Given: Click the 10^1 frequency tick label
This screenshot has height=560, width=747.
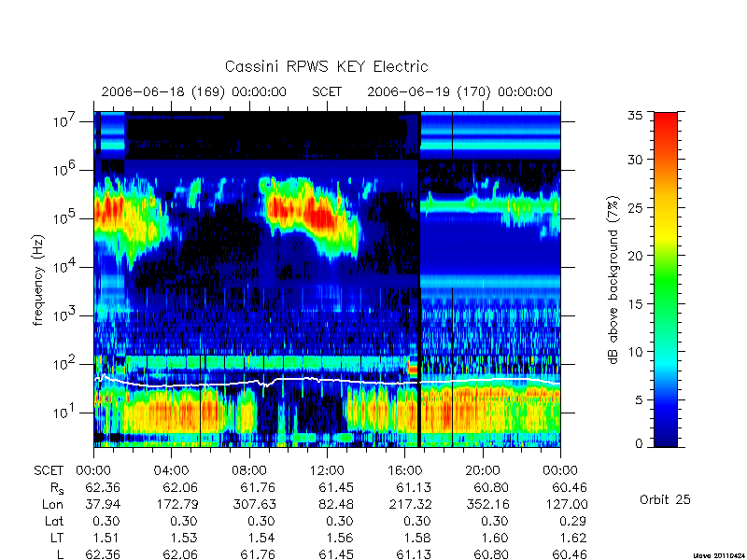Looking at the screenshot, I should tap(65, 412).
